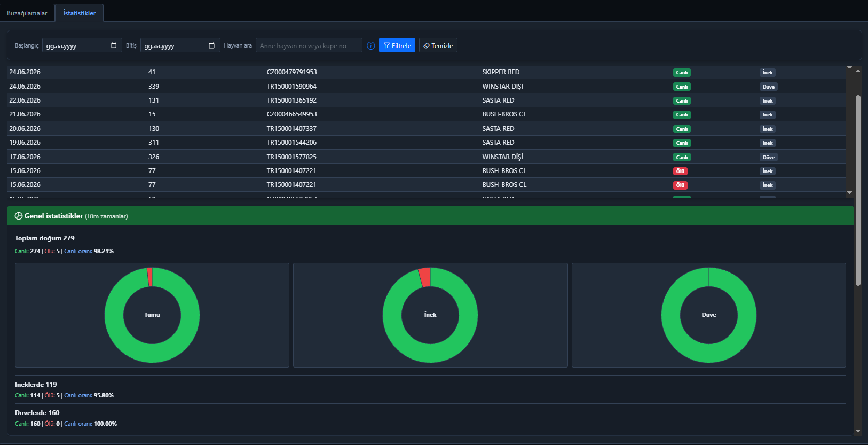Click the Düve badge in the 17.06.2026 row
The height and width of the screenshot is (445, 868).
pos(768,157)
